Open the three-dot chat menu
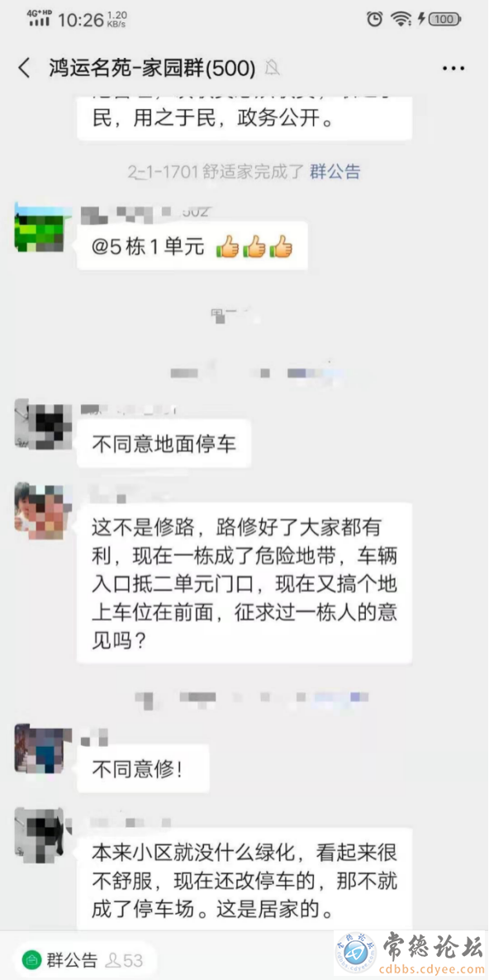Image resolution: width=489 pixels, height=980 pixels. pyautogui.click(x=453, y=68)
